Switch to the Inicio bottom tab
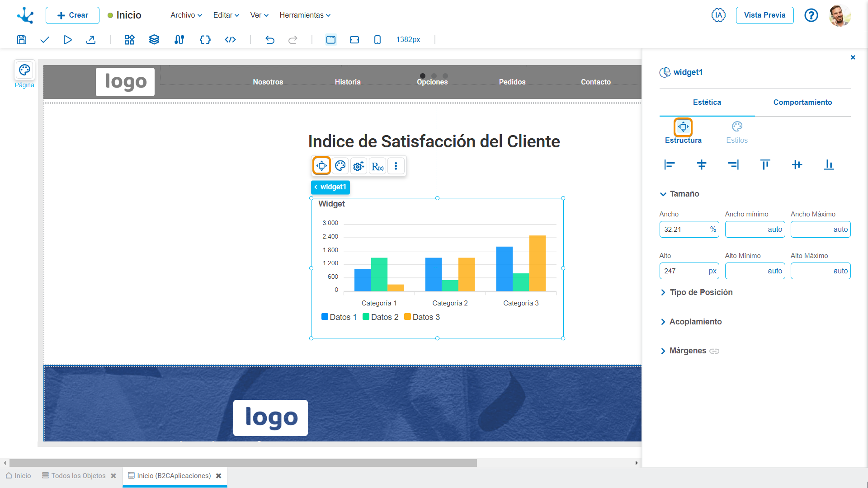Viewport: 868px width, 488px height. point(19,476)
